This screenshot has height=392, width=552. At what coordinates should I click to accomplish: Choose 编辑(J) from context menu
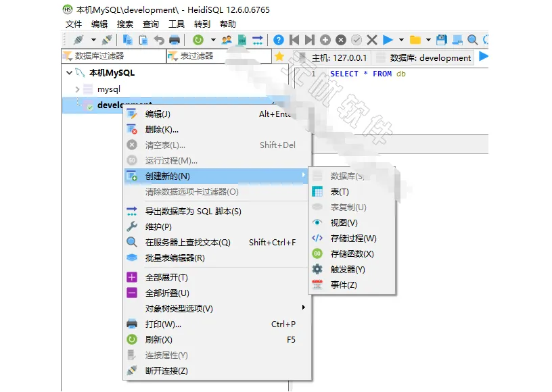[x=217, y=114]
